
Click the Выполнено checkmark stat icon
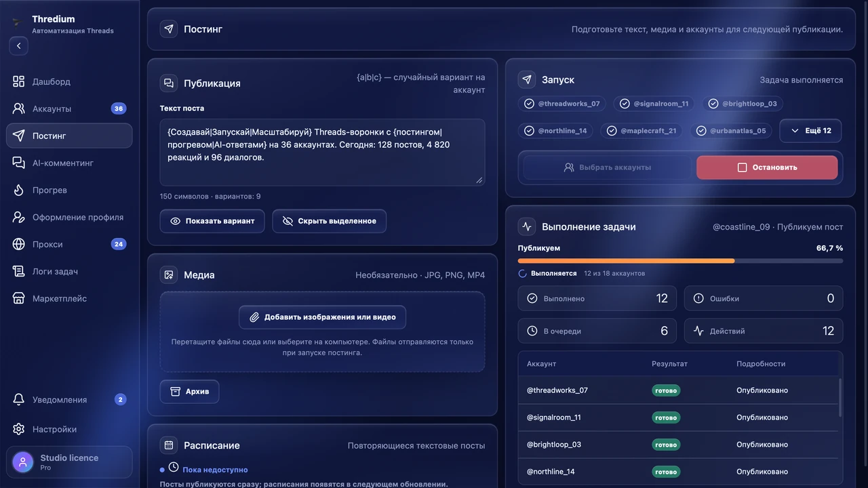pyautogui.click(x=532, y=298)
